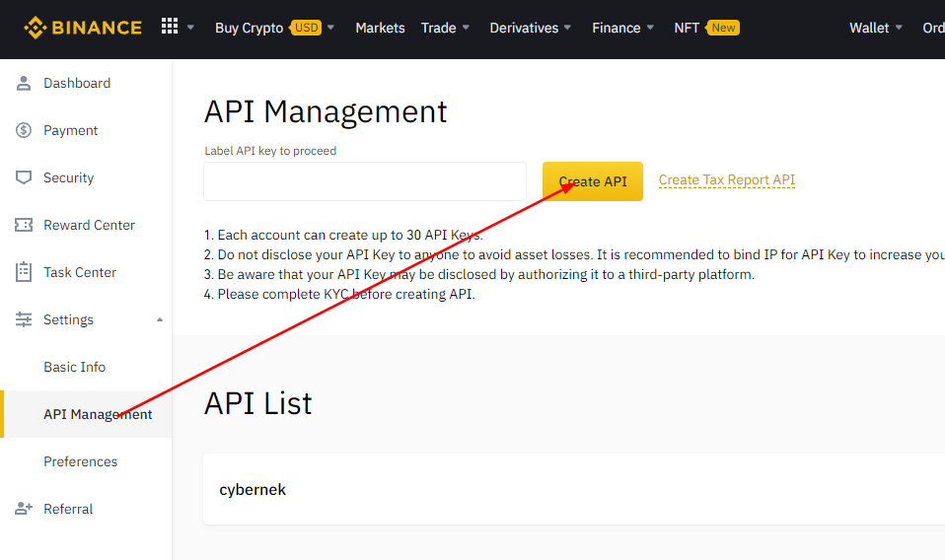Click the Reward Center ticket icon

pyautogui.click(x=24, y=225)
